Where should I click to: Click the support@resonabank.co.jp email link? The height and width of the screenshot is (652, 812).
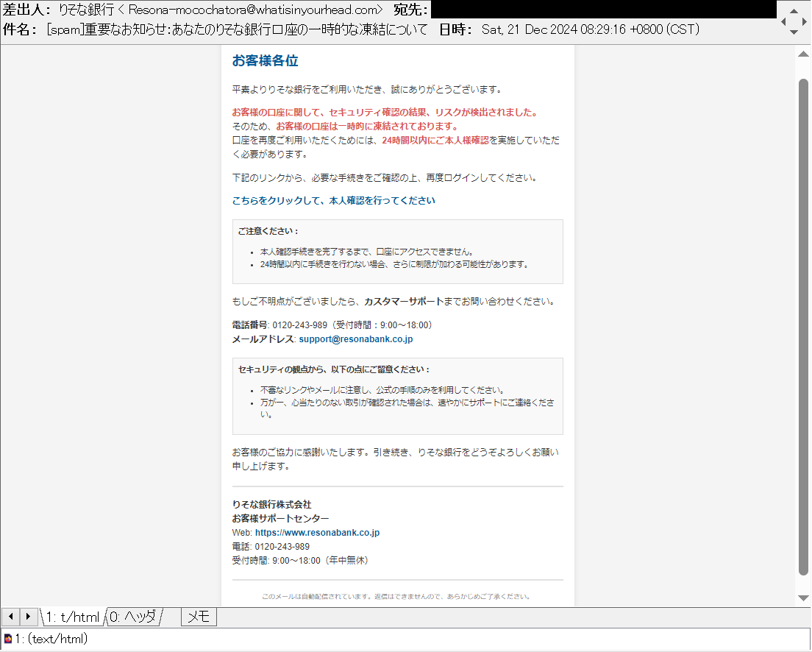(356, 339)
